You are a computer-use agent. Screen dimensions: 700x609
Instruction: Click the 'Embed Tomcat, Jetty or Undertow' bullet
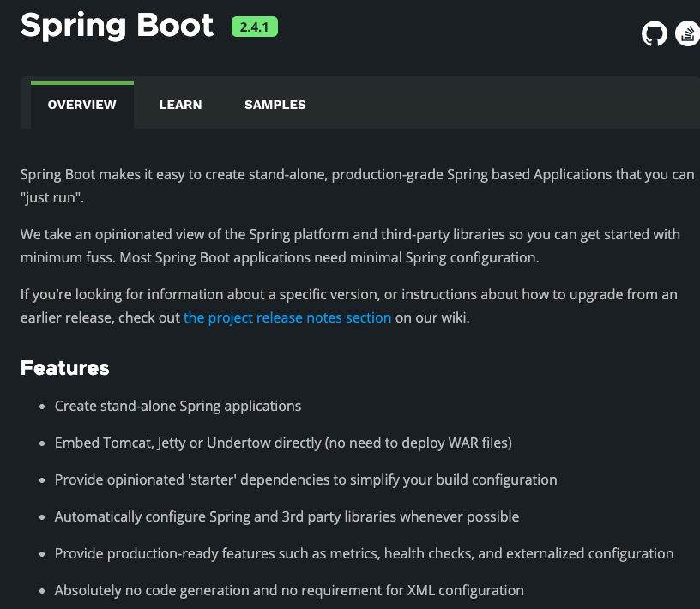tap(283, 443)
